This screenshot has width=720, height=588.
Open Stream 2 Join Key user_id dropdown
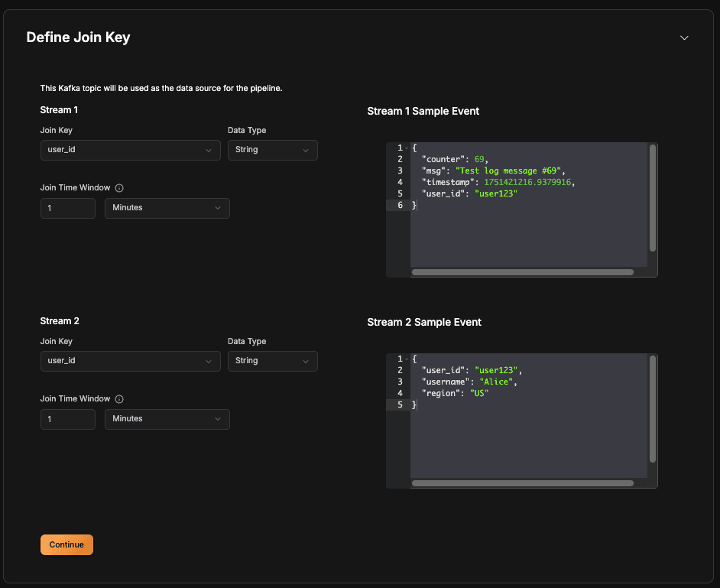(x=131, y=361)
